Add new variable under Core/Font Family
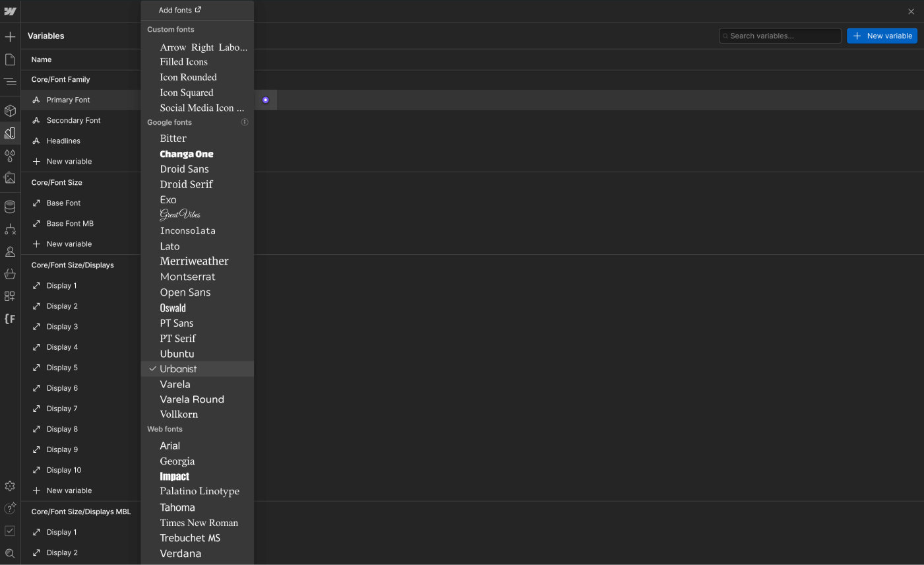Screen dimensions: 924x565 [63, 162]
